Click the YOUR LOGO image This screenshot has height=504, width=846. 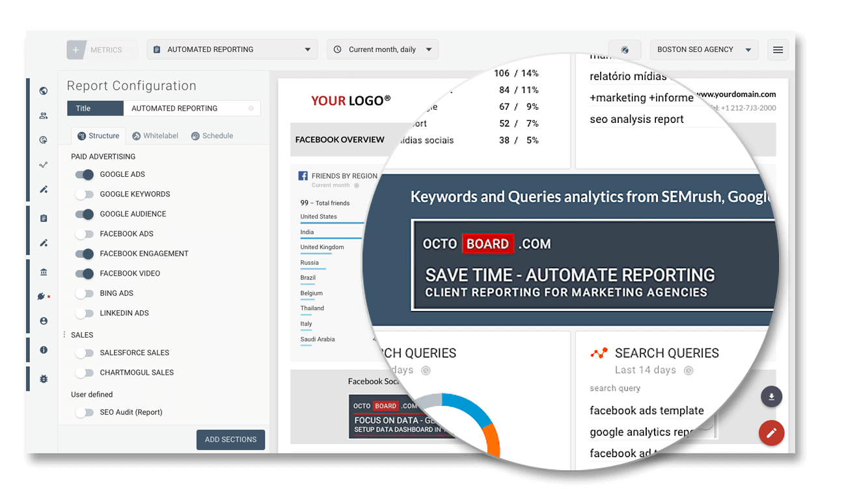click(x=351, y=100)
